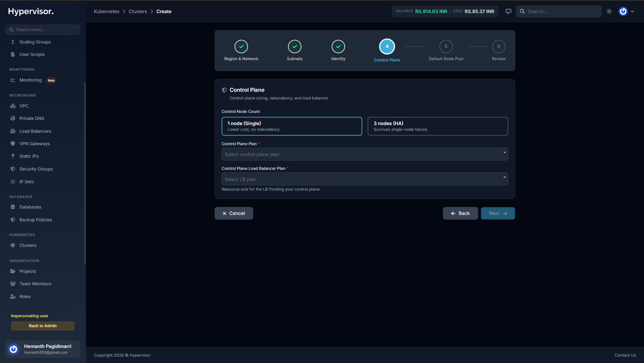
Task: Click the header Search input field
Action: coord(558,11)
